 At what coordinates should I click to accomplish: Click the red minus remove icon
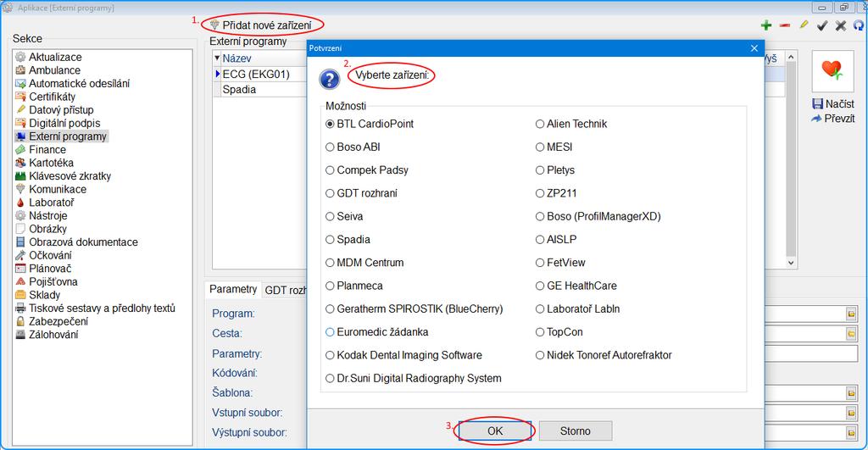pyautogui.click(x=784, y=25)
